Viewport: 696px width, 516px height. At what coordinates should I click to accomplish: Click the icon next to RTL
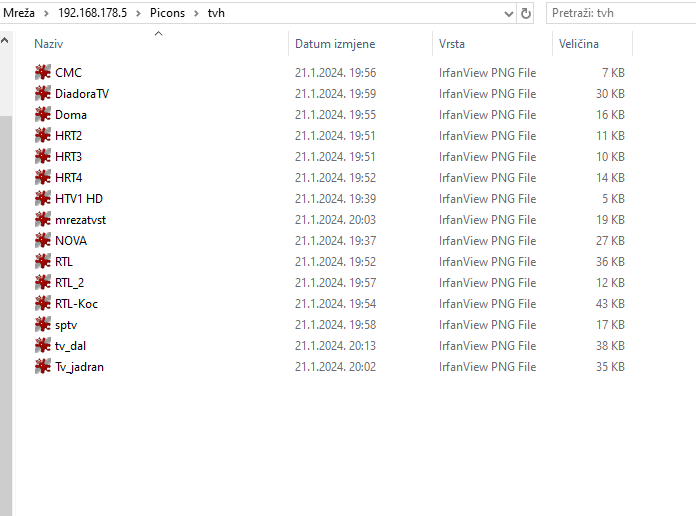(43, 262)
